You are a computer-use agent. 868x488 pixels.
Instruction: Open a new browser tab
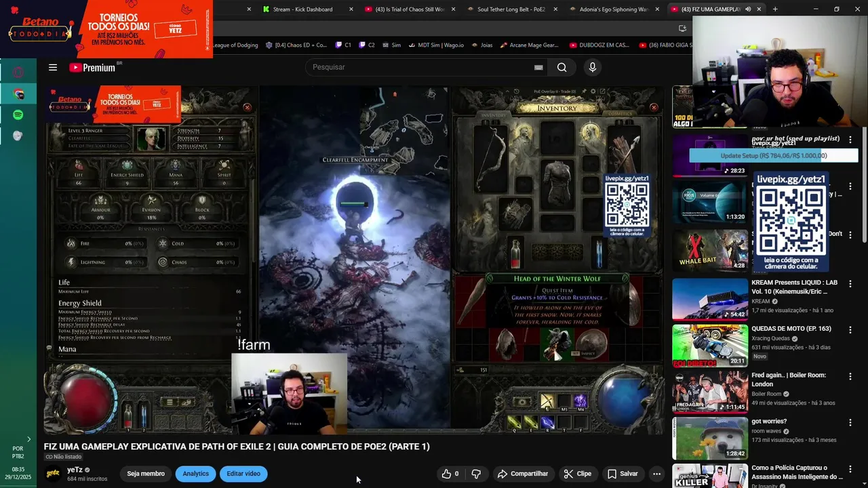[775, 9]
